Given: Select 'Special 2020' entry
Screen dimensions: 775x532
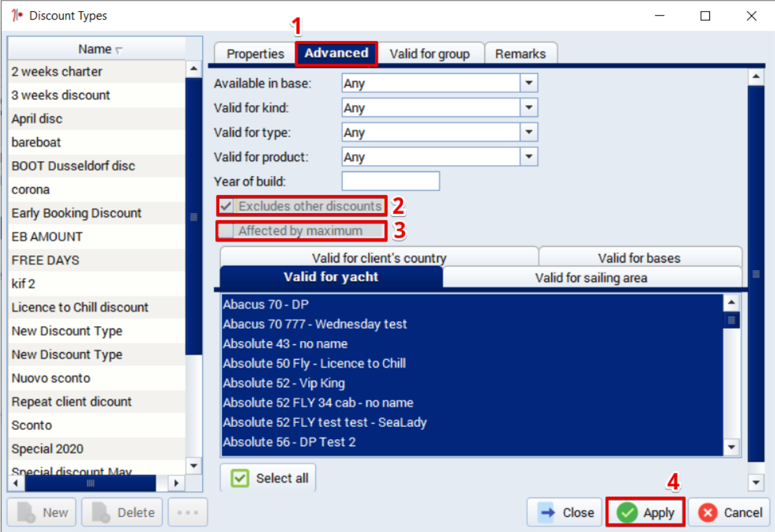Looking at the screenshot, I should click(x=97, y=448).
